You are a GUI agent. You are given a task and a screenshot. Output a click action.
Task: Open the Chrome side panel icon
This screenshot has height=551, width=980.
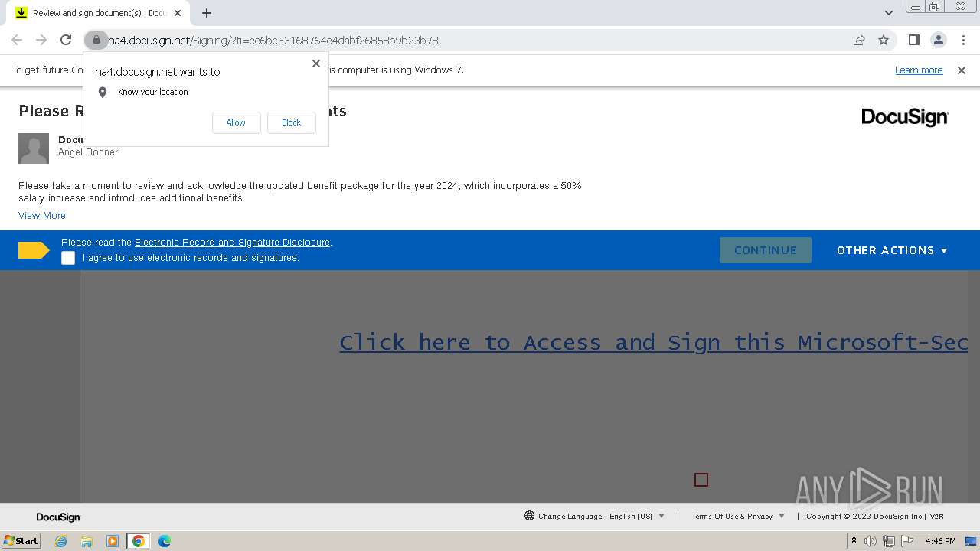click(913, 40)
